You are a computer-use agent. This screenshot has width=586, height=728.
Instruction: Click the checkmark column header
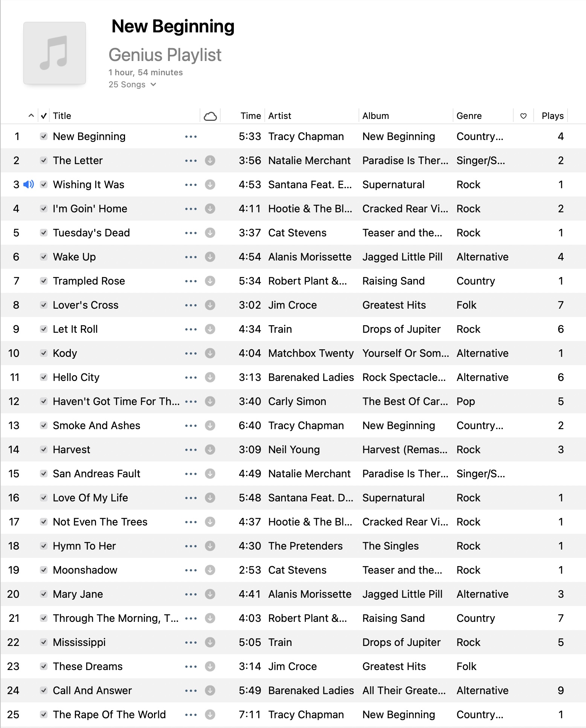point(44,116)
